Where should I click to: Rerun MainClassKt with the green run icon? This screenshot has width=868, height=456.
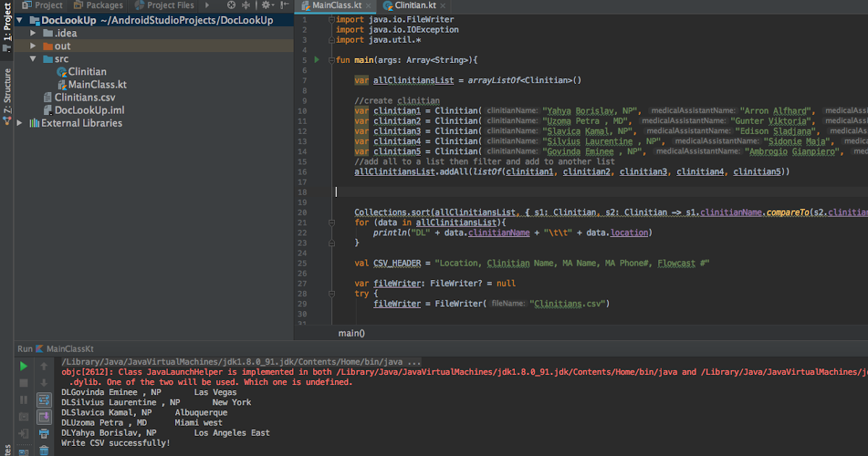[24, 366]
